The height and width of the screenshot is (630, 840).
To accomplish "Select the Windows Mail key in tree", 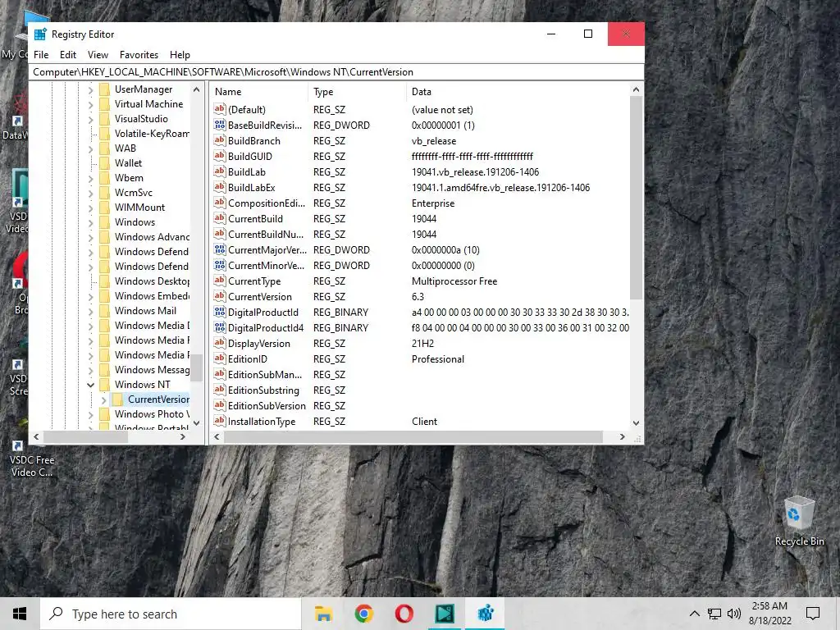I will point(145,311).
